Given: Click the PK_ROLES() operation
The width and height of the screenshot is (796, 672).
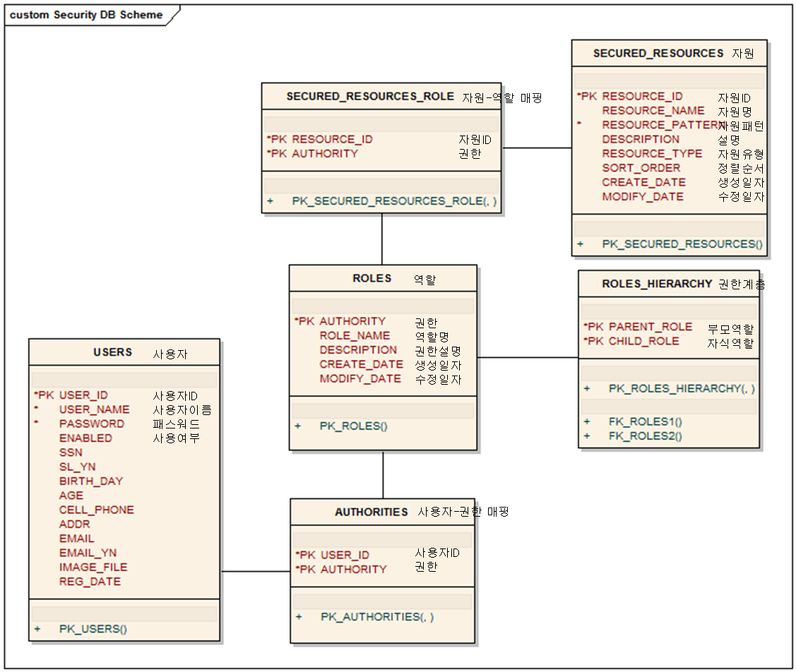Looking at the screenshot, I should point(353,426).
